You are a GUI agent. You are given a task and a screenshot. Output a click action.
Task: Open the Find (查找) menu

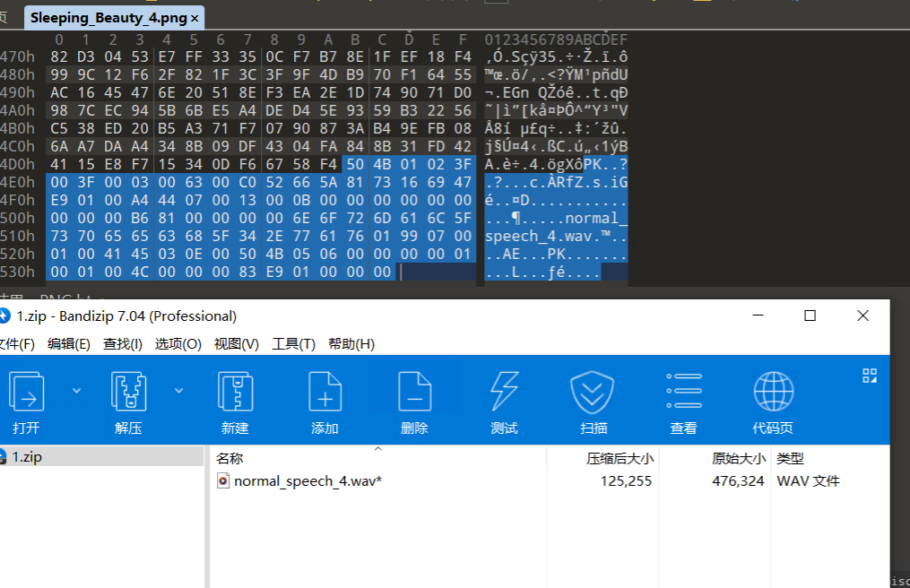pos(123,344)
